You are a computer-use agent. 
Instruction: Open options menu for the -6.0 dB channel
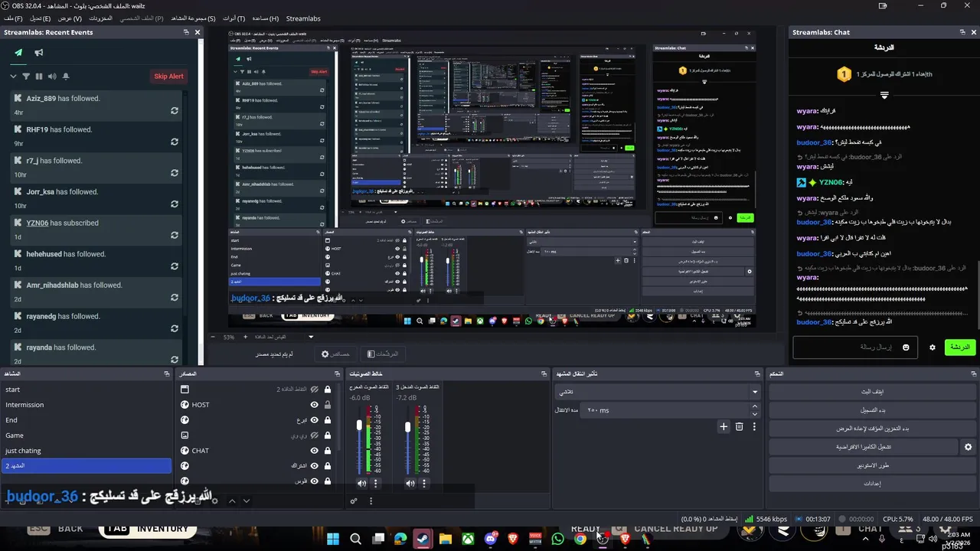click(375, 483)
